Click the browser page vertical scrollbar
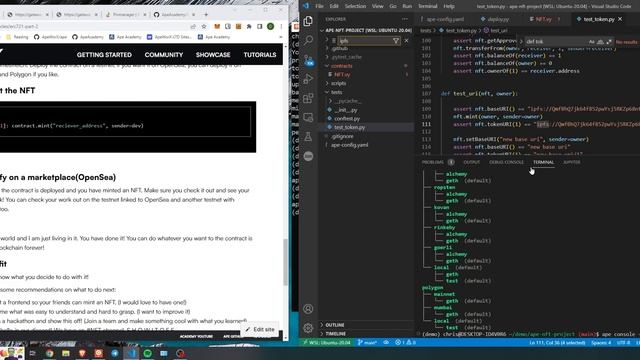This screenshot has width=640, height=360. click(x=286, y=261)
